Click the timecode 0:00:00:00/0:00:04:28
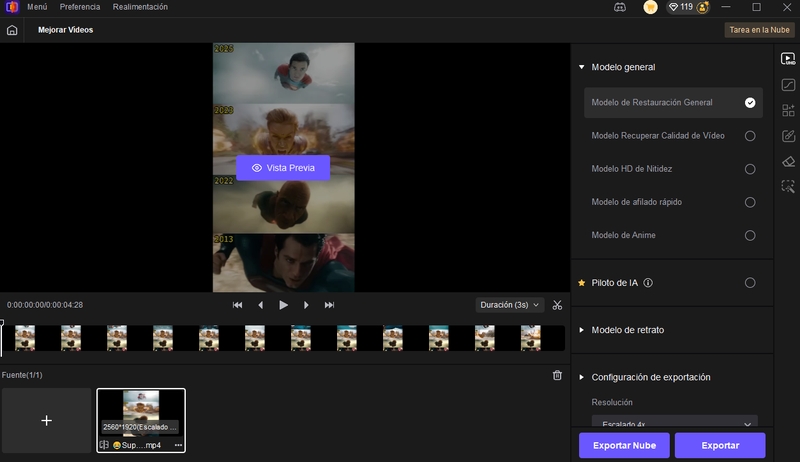 [45, 305]
